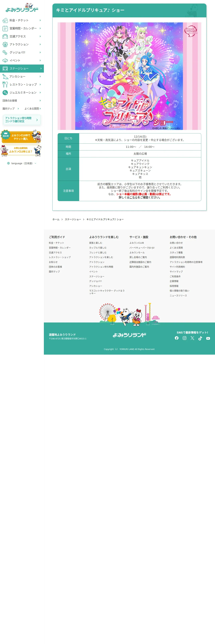Viewport: 215px width, 644px height.
Task: Open footer link レストラン・ショップ
Action: pyautogui.click(x=60, y=257)
